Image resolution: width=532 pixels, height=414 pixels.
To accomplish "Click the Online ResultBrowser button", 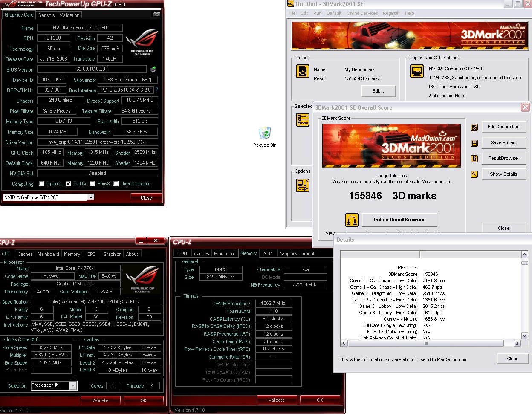I will [399, 220].
